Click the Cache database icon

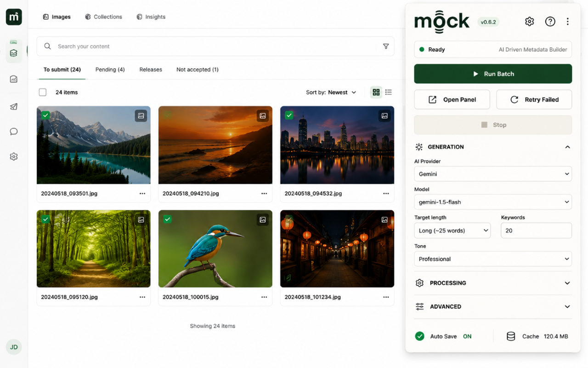(x=511, y=336)
